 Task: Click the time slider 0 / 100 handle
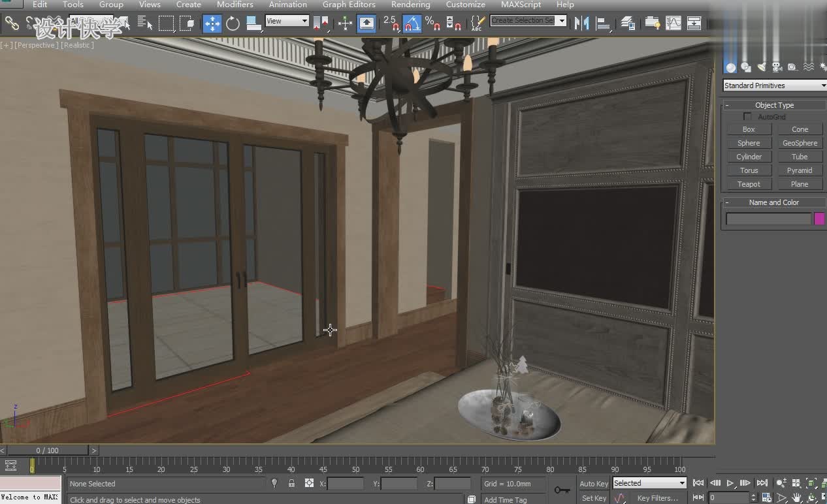click(47, 450)
